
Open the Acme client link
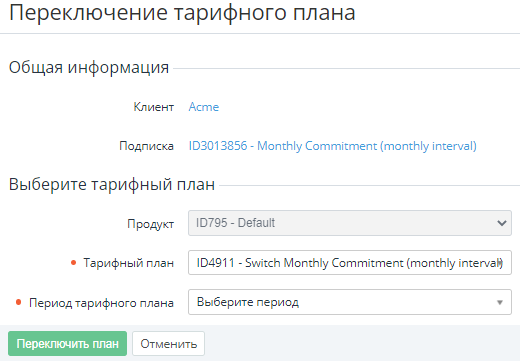click(x=204, y=107)
